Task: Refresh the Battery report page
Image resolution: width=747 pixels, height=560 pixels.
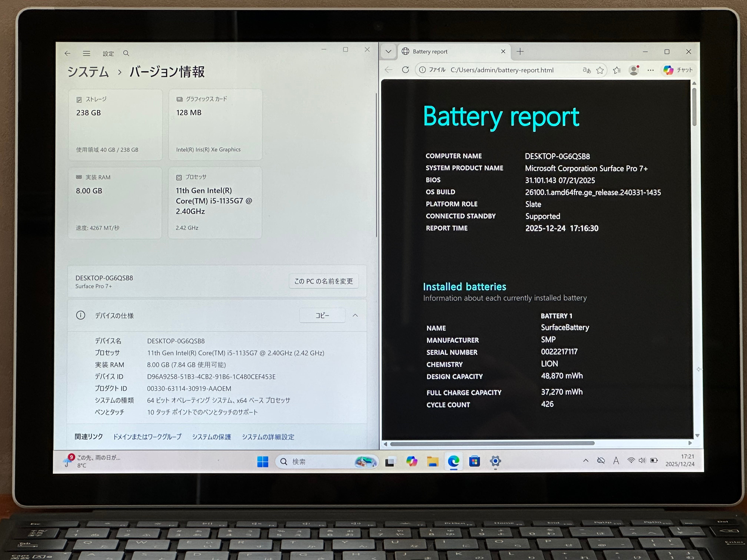Action: pos(406,70)
